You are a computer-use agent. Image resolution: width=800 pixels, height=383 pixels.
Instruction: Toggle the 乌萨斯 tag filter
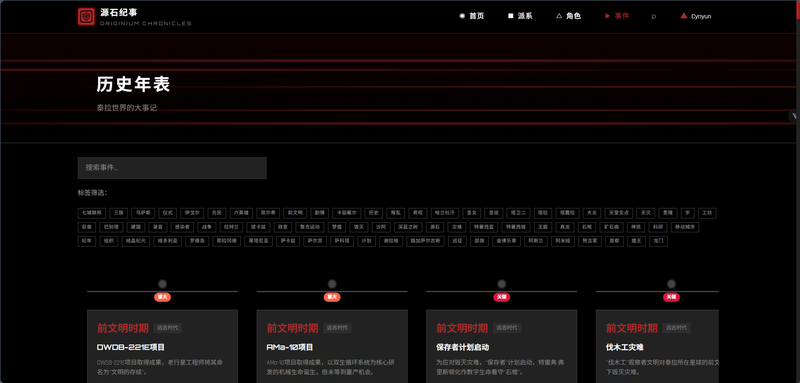pos(143,213)
